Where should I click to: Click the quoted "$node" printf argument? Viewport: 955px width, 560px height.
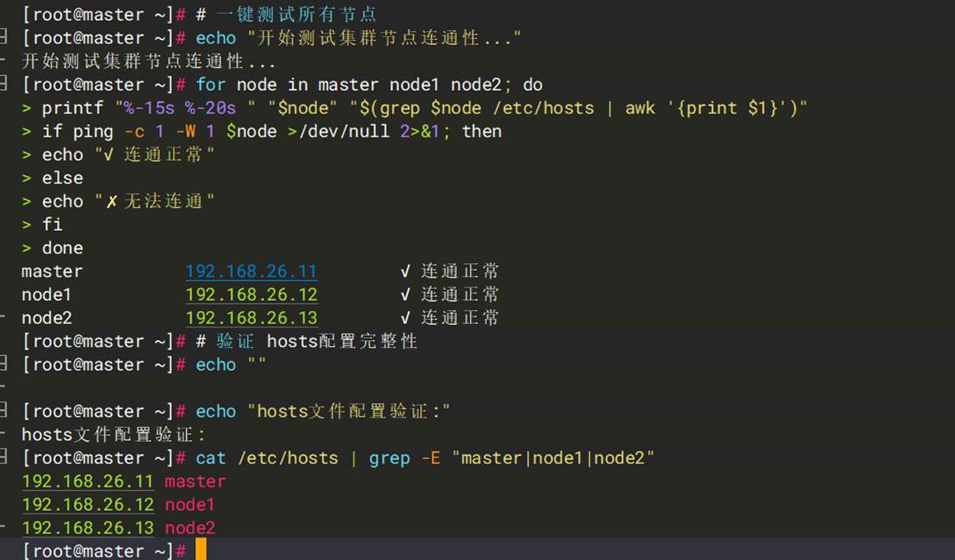[303, 107]
